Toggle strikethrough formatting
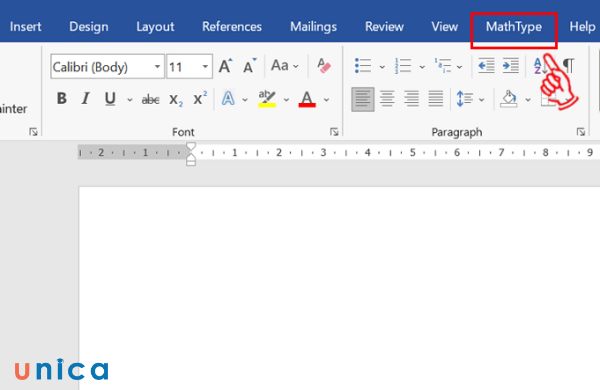Screen dimensions: 600x390 pyautogui.click(x=150, y=100)
